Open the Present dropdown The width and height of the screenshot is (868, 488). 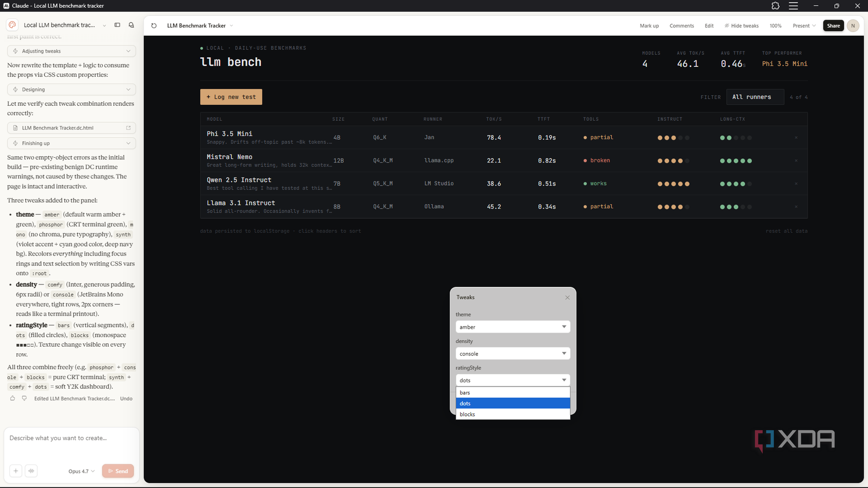(x=804, y=26)
